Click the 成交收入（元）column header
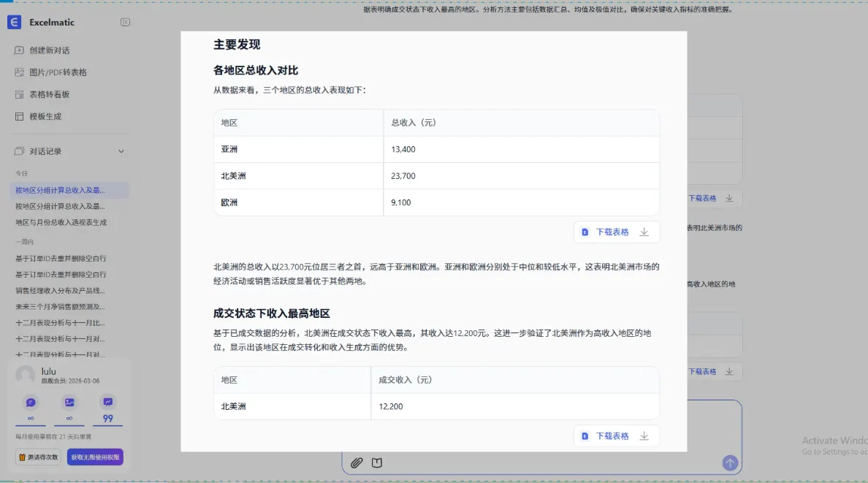 [x=515, y=380]
